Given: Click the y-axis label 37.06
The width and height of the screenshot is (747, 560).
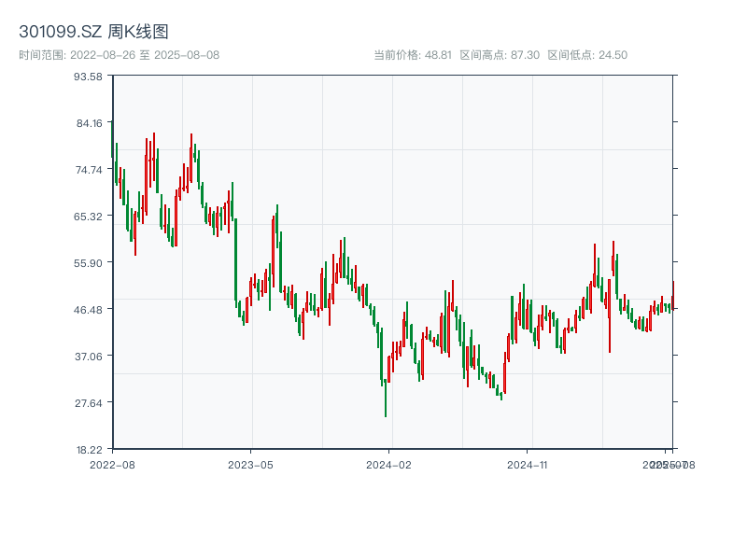Looking at the screenshot, I should (x=89, y=357).
